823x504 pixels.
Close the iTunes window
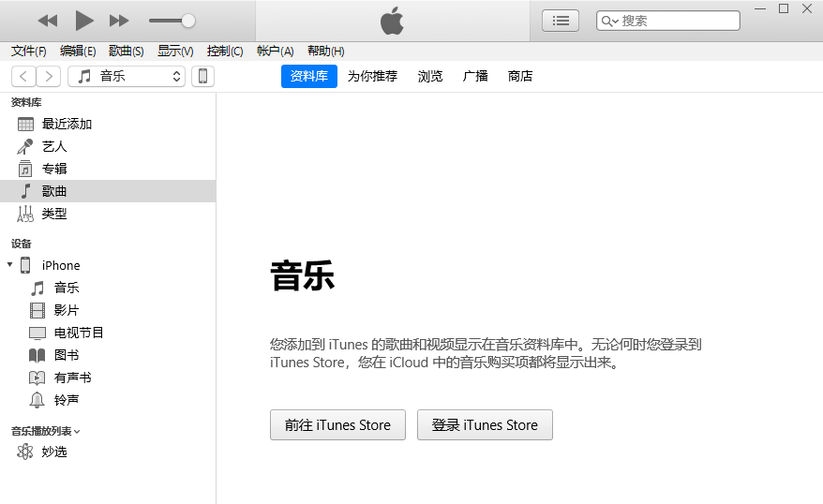(x=807, y=9)
